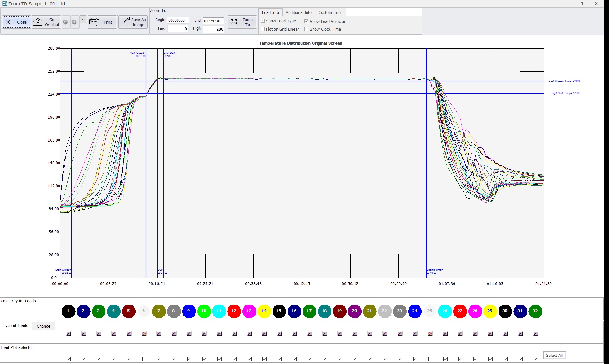The image size is (609, 364).
Task: Click lead type icon under lead 2
Action: (84, 333)
